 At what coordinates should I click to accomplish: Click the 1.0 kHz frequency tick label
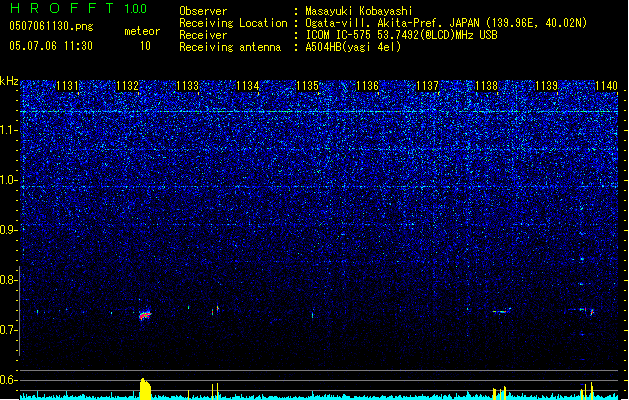(x=9, y=180)
